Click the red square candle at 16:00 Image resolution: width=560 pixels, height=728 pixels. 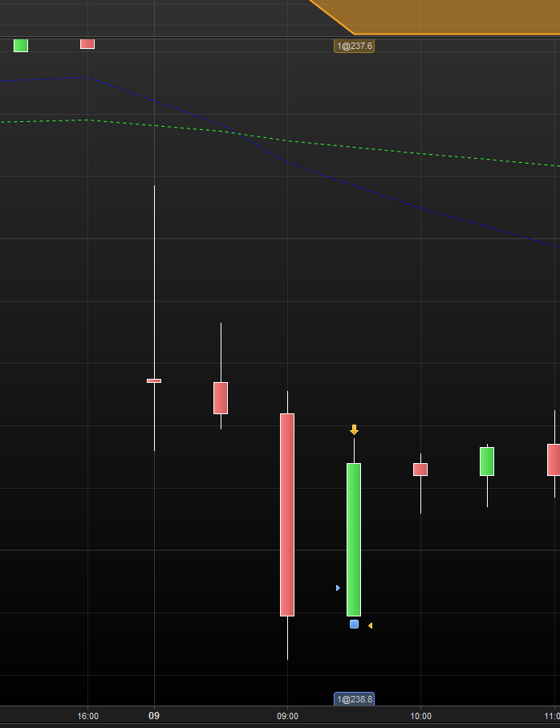point(87,43)
